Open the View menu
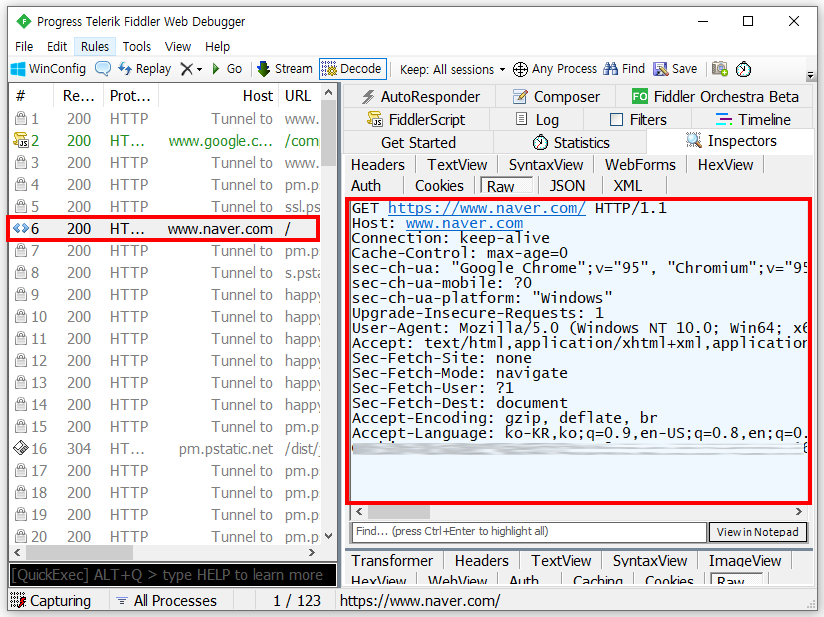824x617 pixels. (178, 46)
